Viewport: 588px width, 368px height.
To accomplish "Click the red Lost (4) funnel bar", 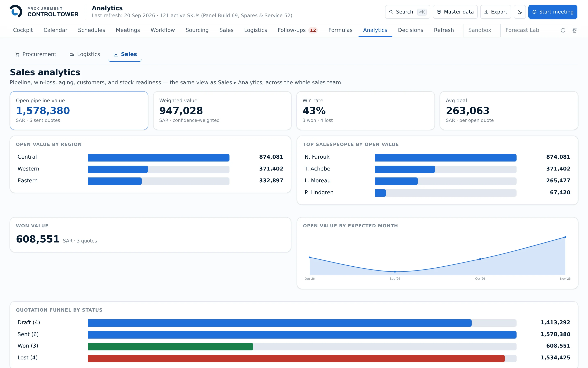I will [296, 359].
